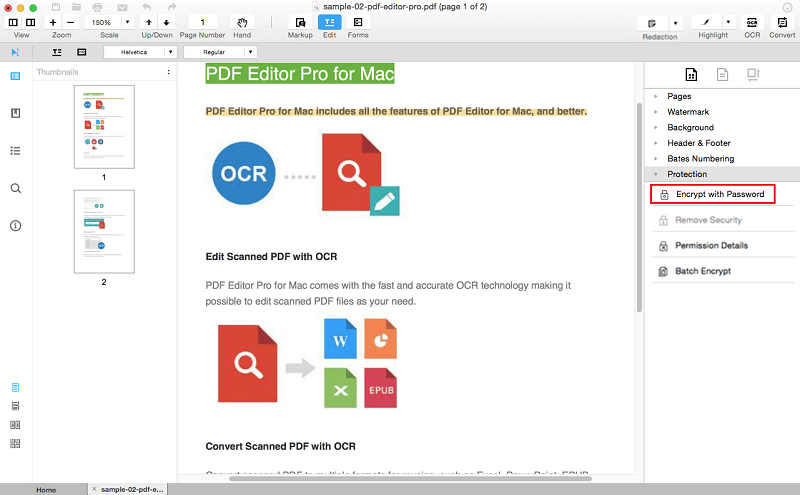Image resolution: width=800 pixels, height=495 pixels.
Task: Click the Undo arrow icon
Action: 147,7
